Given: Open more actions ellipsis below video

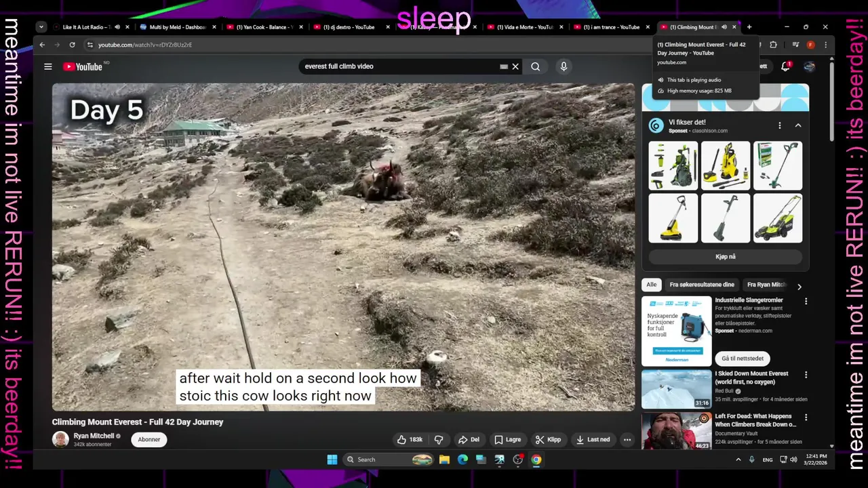Looking at the screenshot, I should (x=627, y=439).
